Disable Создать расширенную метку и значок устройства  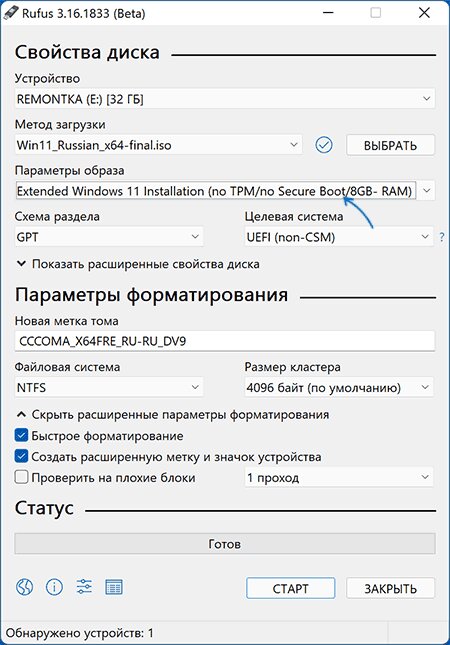click(21, 457)
